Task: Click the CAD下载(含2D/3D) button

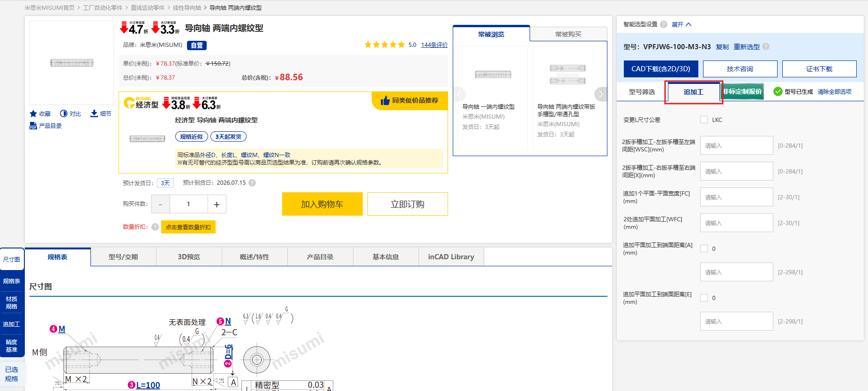Action: click(661, 69)
